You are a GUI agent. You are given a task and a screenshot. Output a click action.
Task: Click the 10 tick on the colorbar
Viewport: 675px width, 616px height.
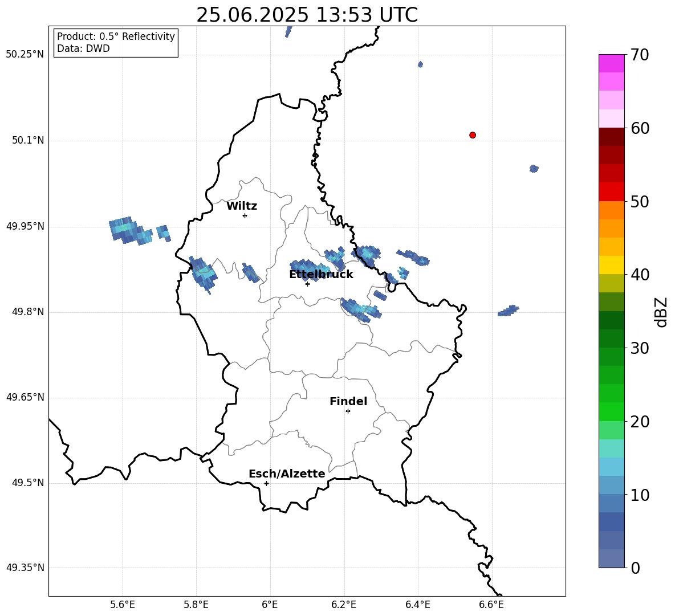(640, 495)
